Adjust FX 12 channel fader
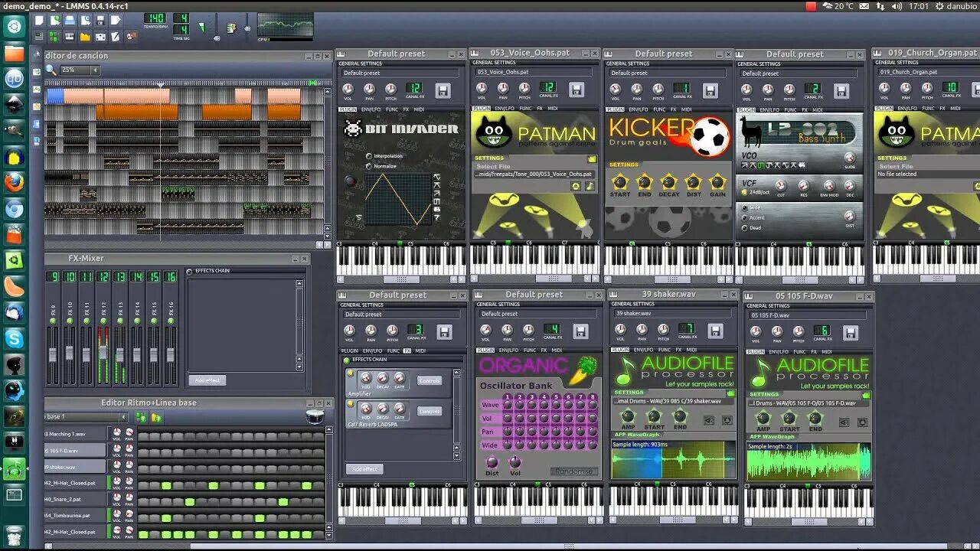 point(103,352)
